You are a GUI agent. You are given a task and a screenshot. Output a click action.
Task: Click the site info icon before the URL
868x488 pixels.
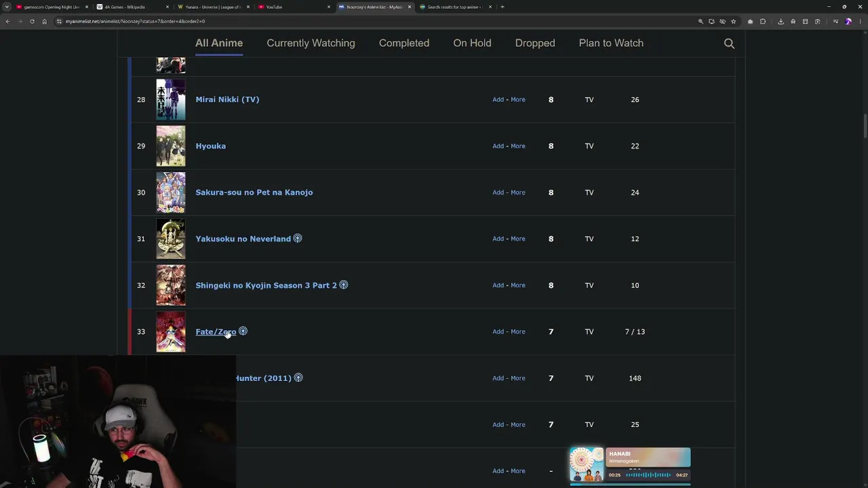pyautogui.click(x=60, y=21)
